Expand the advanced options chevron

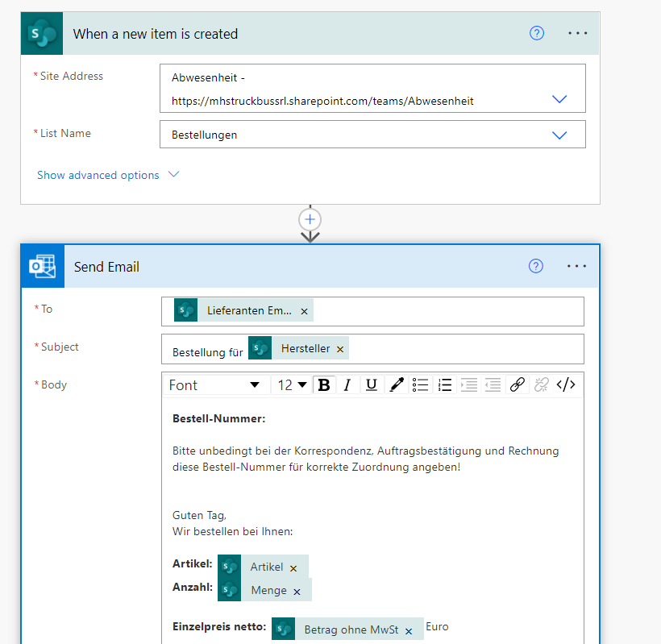click(173, 174)
